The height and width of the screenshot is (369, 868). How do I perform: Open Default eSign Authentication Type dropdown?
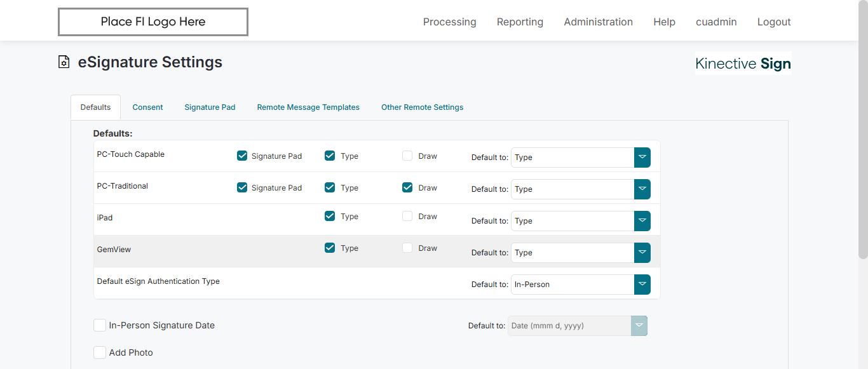[x=642, y=285]
